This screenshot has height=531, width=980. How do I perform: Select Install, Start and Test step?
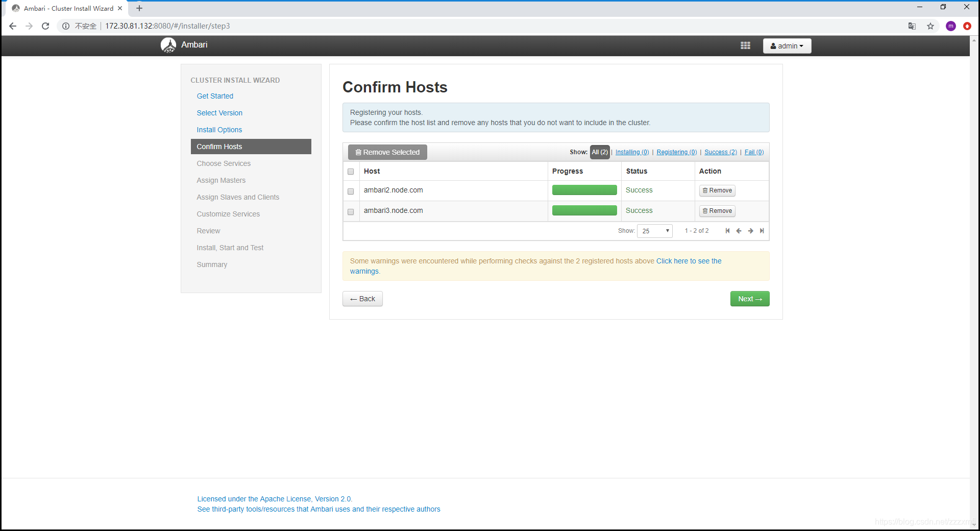[230, 248]
